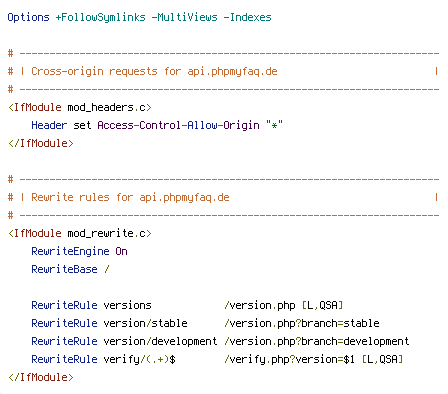The image size is (448, 394).
Task: Click the "Header" directive keyword
Action: [49, 125]
